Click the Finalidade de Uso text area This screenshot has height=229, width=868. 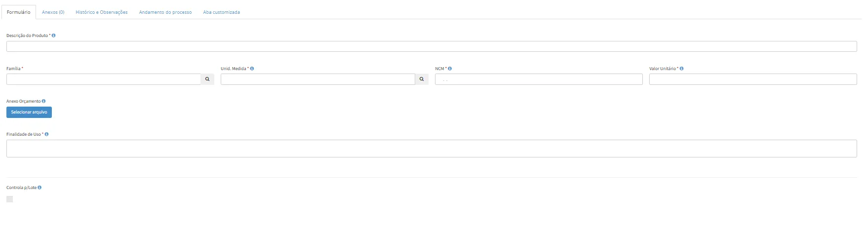coord(431,149)
